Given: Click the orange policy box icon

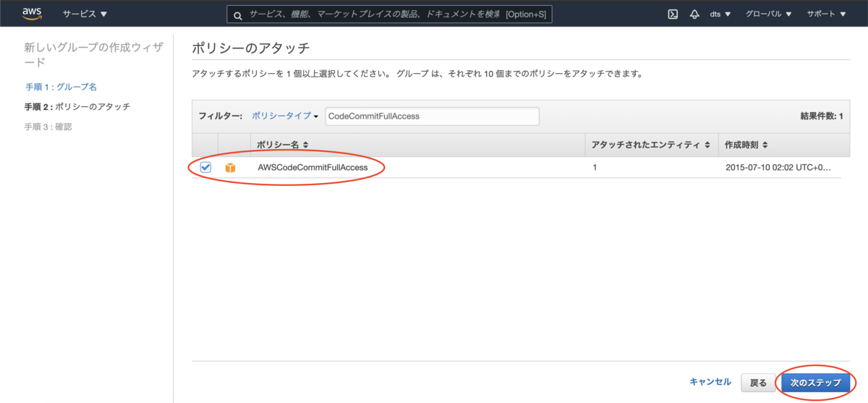Looking at the screenshot, I should (x=230, y=168).
